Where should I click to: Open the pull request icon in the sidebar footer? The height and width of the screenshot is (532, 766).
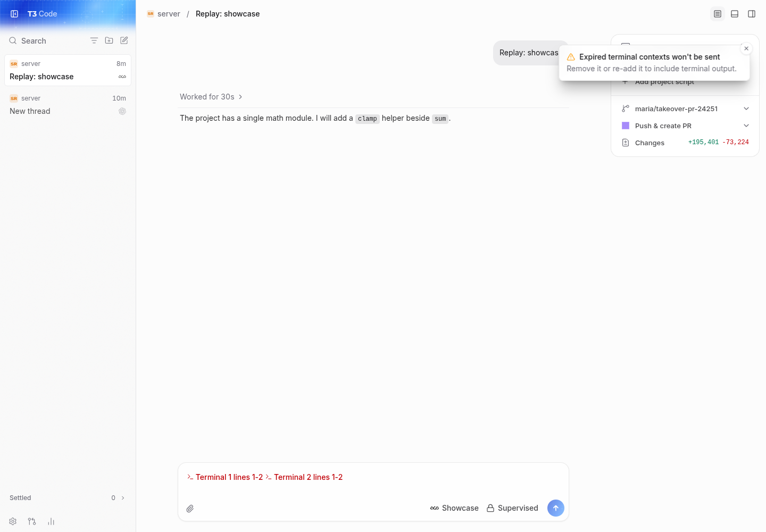click(x=32, y=521)
